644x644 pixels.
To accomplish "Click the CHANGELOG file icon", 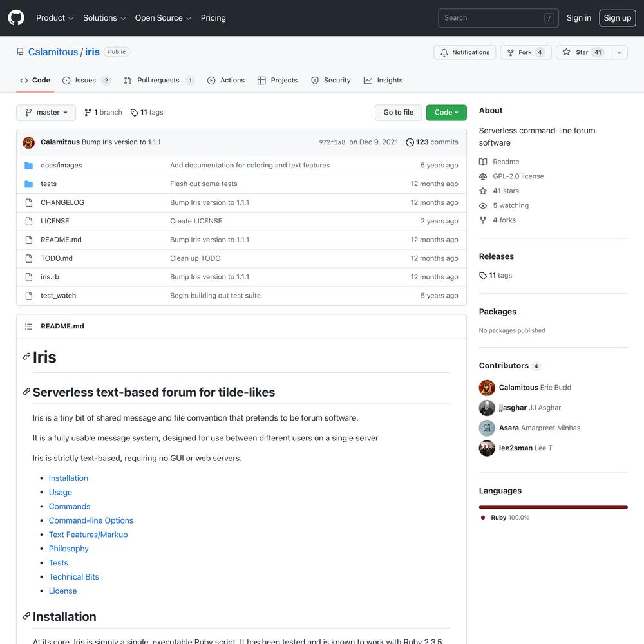I will (x=29, y=202).
